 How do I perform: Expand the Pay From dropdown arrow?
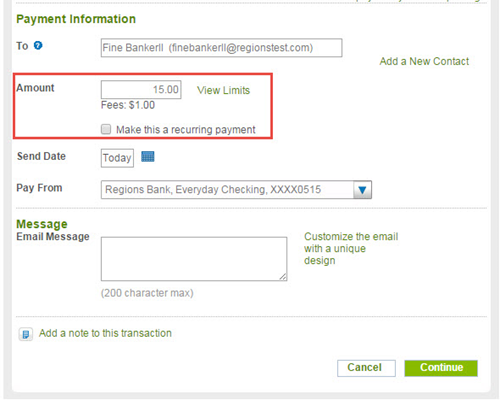point(362,190)
